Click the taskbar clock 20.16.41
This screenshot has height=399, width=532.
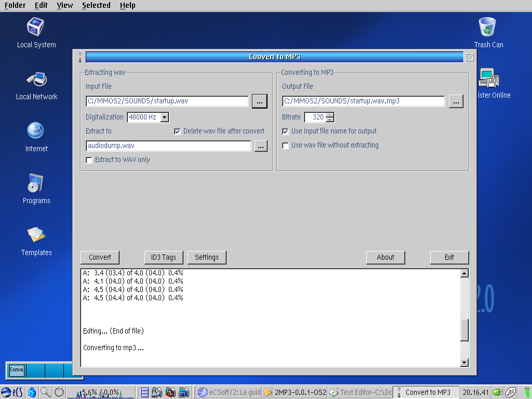click(476, 393)
